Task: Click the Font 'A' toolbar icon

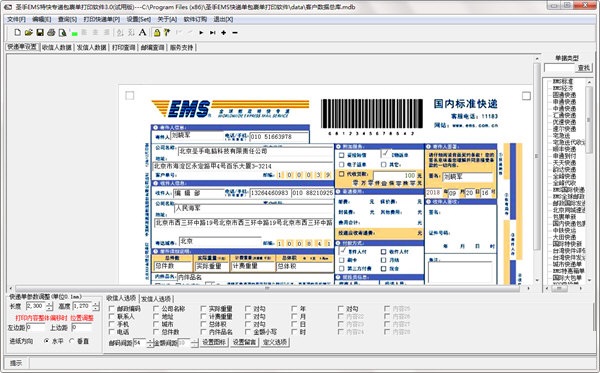Action: point(142,33)
